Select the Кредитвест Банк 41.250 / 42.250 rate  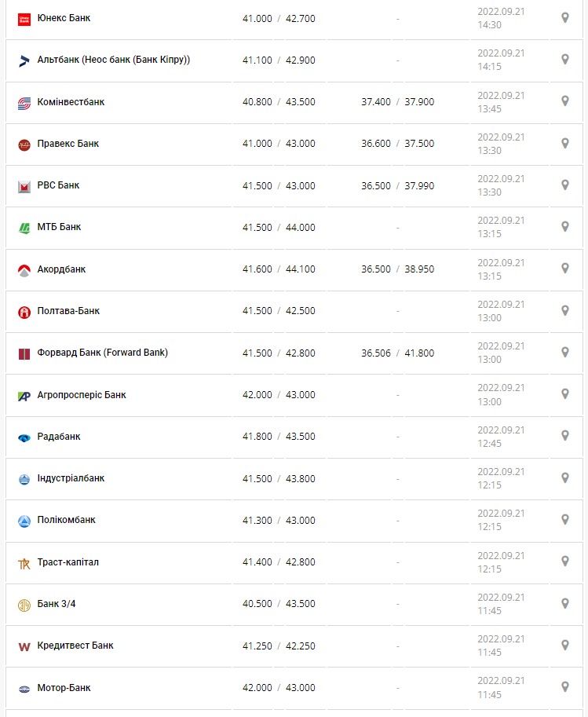point(279,646)
